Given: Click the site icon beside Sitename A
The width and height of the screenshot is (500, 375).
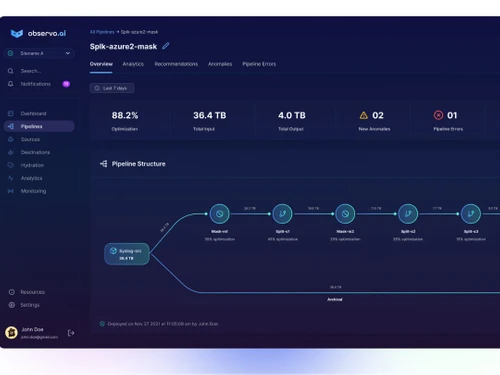Looking at the screenshot, I should click(11, 53).
